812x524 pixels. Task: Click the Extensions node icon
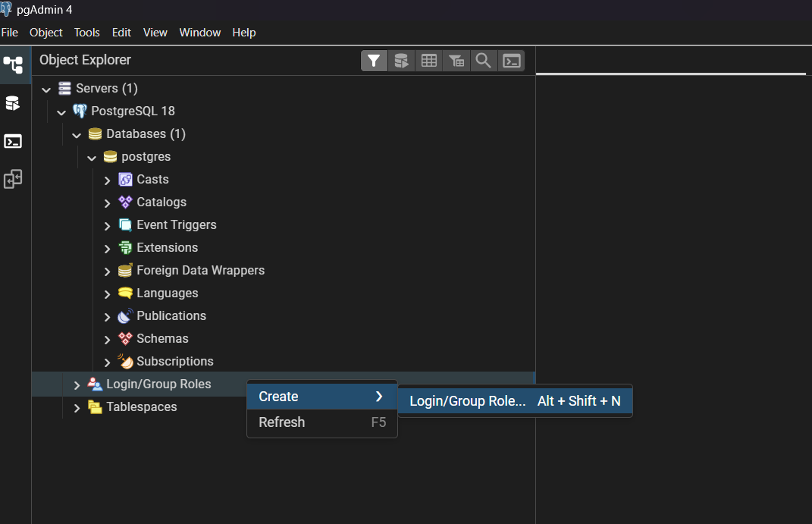pyautogui.click(x=125, y=247)
